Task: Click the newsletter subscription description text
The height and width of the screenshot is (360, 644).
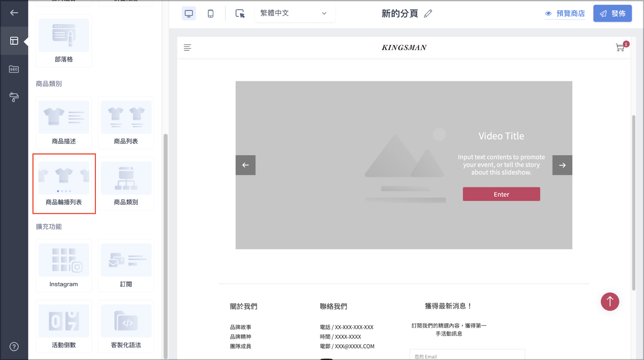Action: click(449, 330)
